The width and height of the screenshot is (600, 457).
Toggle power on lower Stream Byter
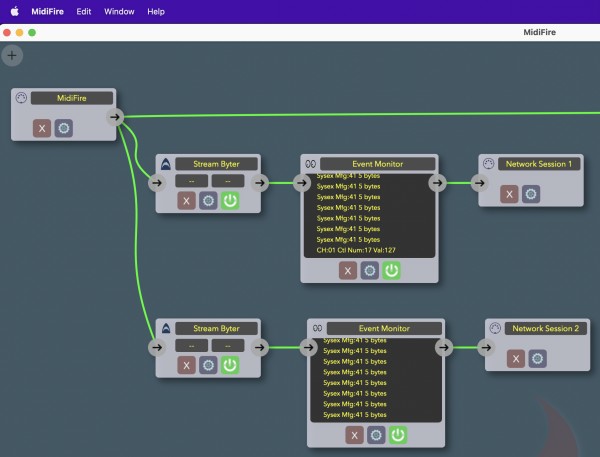point(230,365)
